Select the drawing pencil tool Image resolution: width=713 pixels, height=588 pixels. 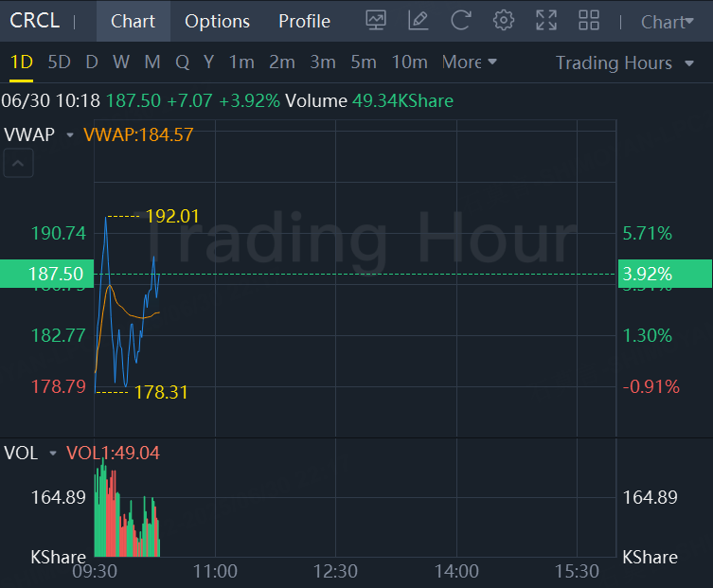tap(418, 21)
